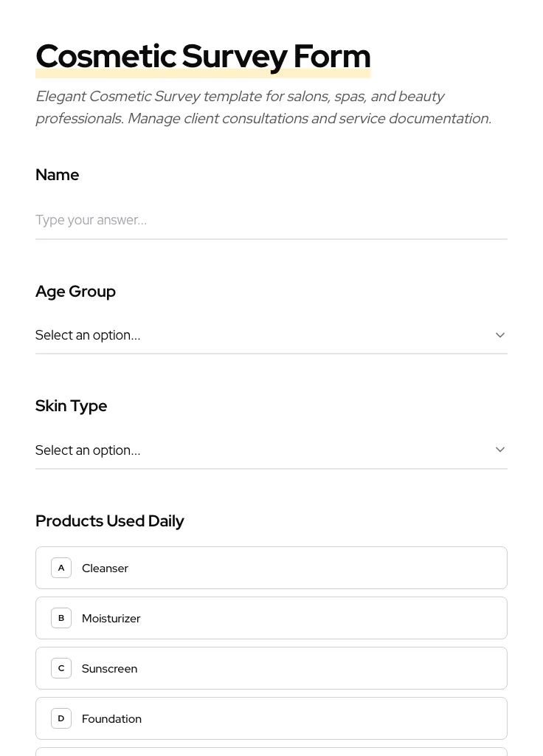The width and height of the screenshot is (543, 756).
Task: Click the letter D badge for Foundation
Action: pos(61,718)
